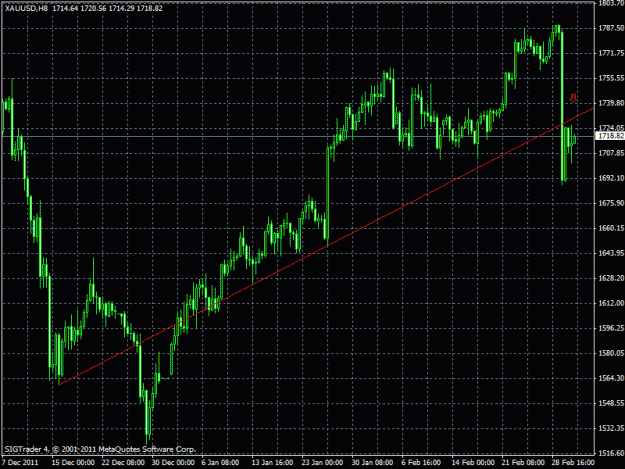This screenshot has height=469, width=625.
Task: Click the 1643.95 price scale label
Action: 611,253
